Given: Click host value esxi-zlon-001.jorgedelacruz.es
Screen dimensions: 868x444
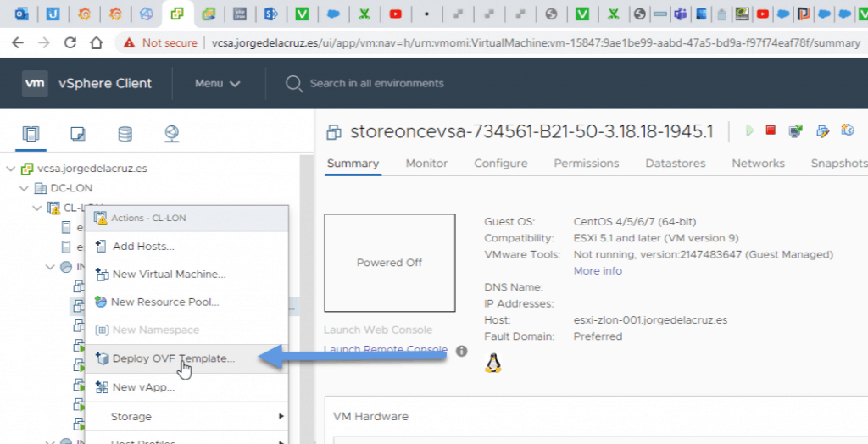Looking at the screenshot, I should (650, 320).
